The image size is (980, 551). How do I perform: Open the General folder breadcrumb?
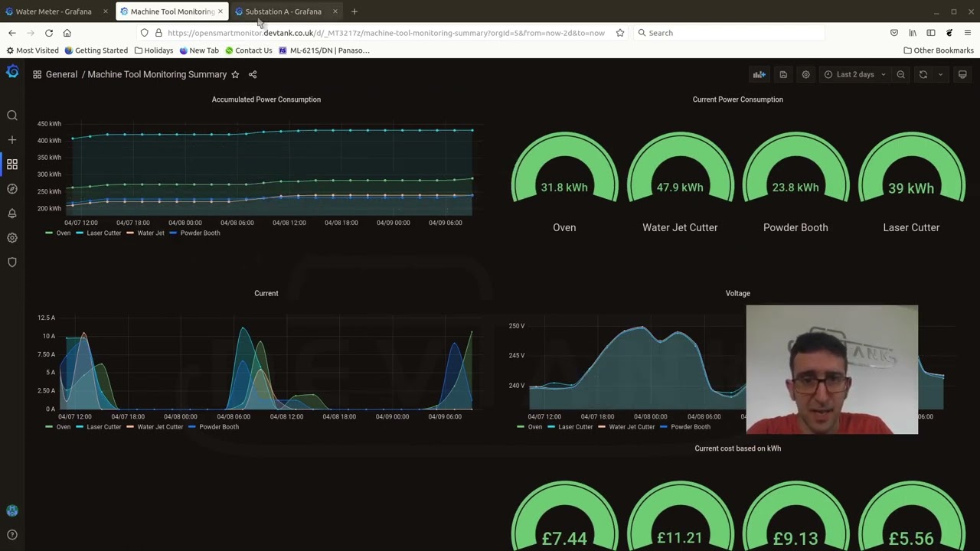point(61,74)
